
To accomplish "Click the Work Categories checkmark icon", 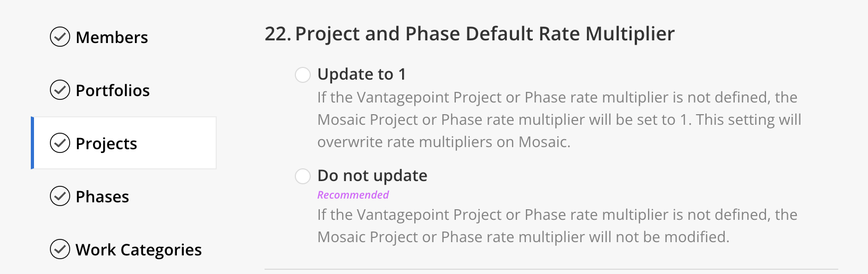I will (x=60, y=249).
